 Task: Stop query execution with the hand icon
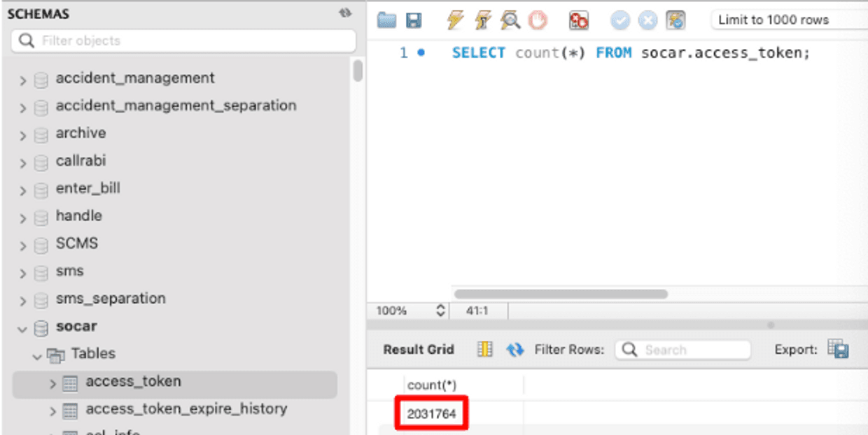coord(538,20)
